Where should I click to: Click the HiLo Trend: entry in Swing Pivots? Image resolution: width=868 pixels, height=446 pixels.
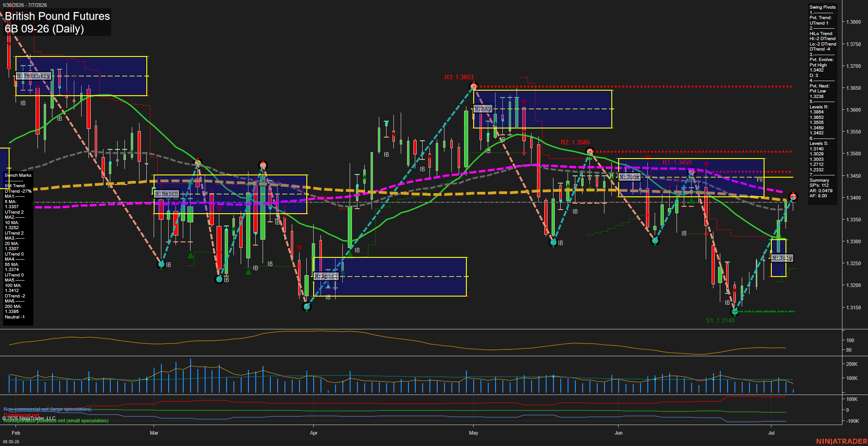[x=821, y=34]
